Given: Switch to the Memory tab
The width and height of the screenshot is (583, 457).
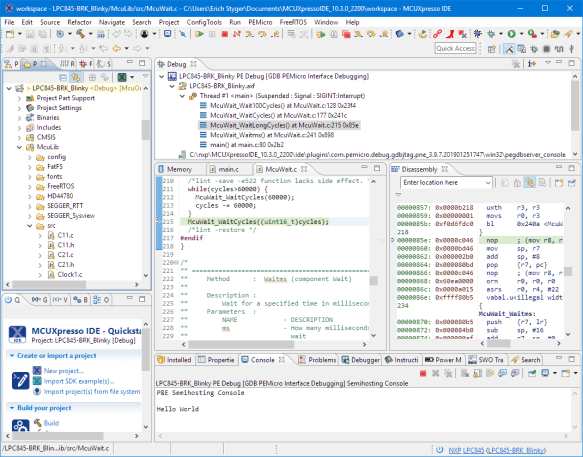Looking at the screenshot, I should [x=175, y=170].
